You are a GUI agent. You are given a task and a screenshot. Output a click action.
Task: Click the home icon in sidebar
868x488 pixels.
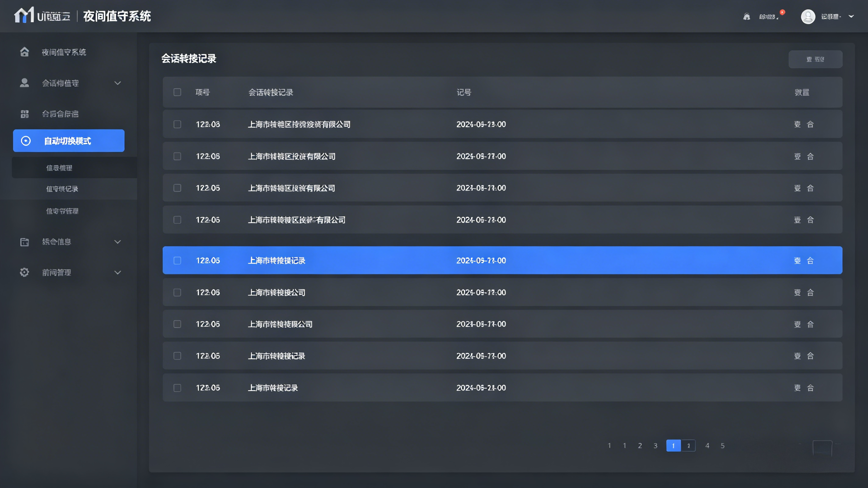[24, 52]
